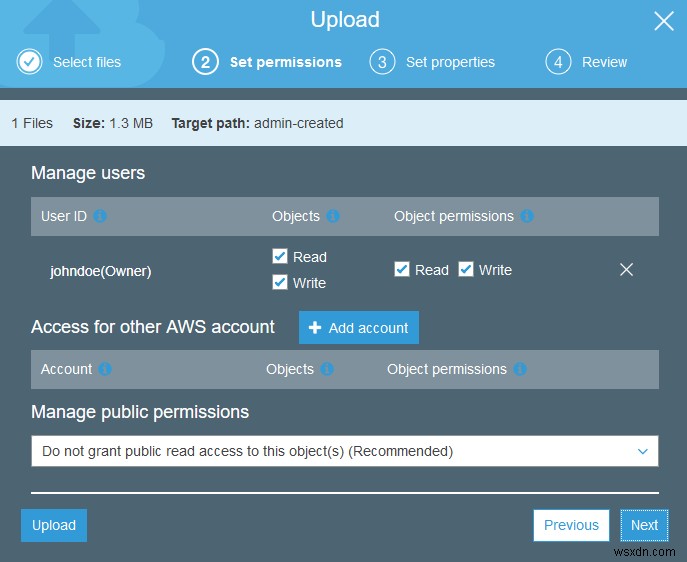Open the Manage public permissions dropdown
The width and height of the screenshot is (687, 562).
click(x=345, y=451)
